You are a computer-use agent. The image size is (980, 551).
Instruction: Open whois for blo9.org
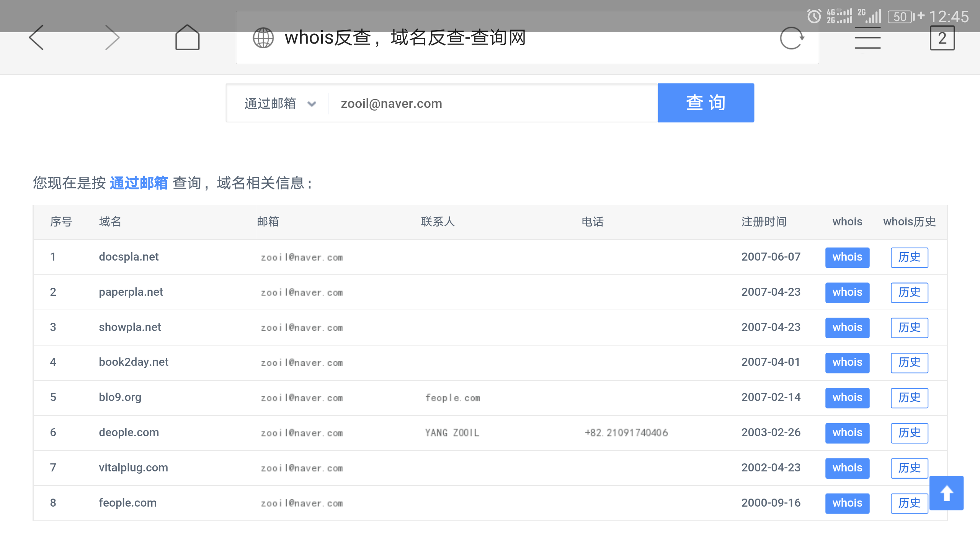pyautogui.click(x=847, y=398)
